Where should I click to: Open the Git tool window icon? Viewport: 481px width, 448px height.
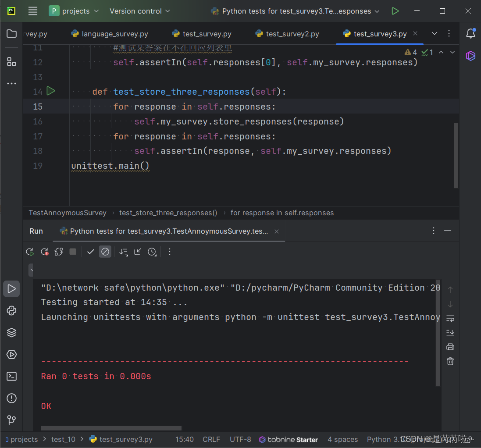pos(12,420)
